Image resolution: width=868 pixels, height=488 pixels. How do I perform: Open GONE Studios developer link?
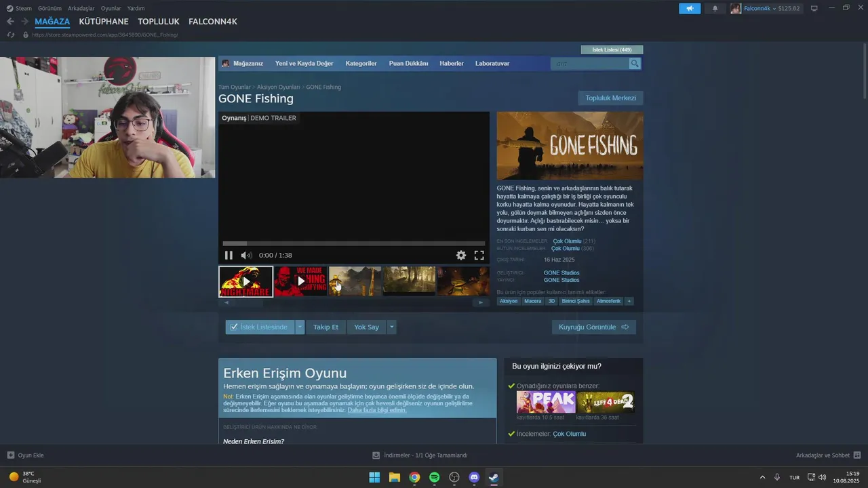[561, 272]
